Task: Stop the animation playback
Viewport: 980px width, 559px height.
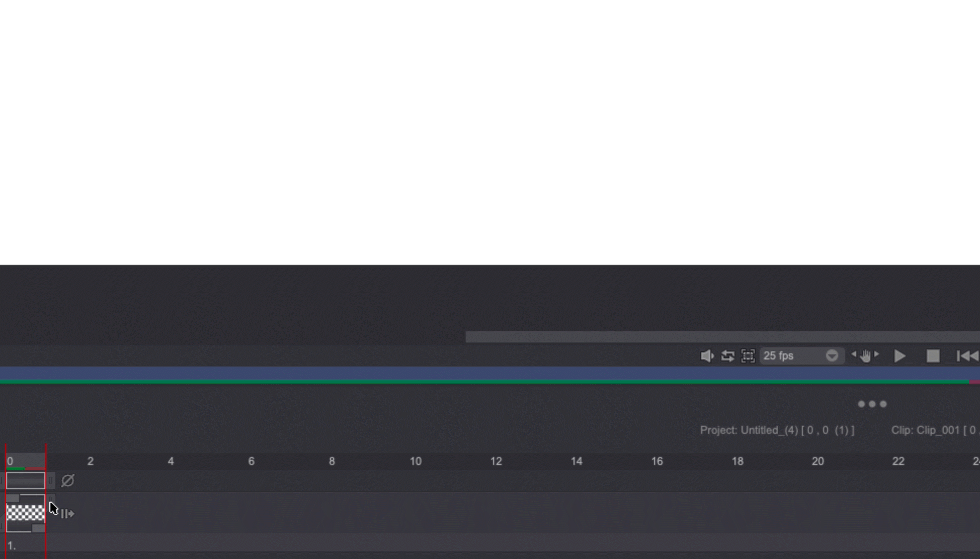Action: (x=933, y=356)
